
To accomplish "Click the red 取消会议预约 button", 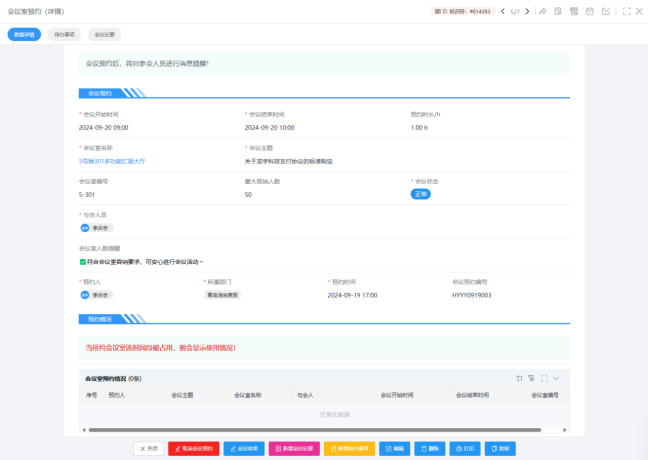I will coord(193,449).
